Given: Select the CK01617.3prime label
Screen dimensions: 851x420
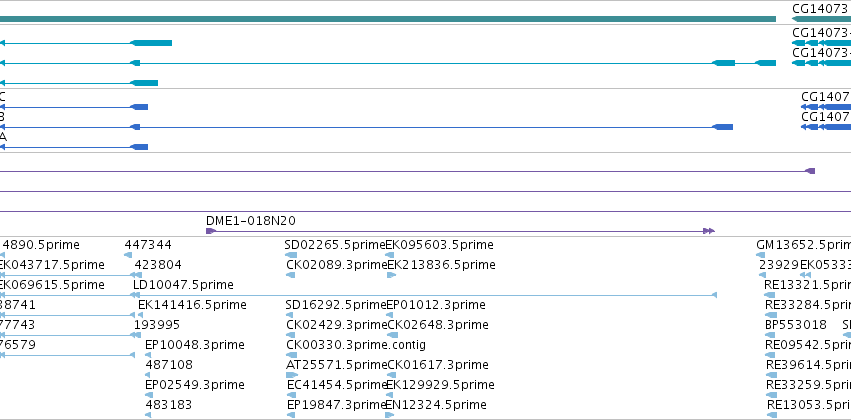Looking at the screenshot, I should point(438,365).
